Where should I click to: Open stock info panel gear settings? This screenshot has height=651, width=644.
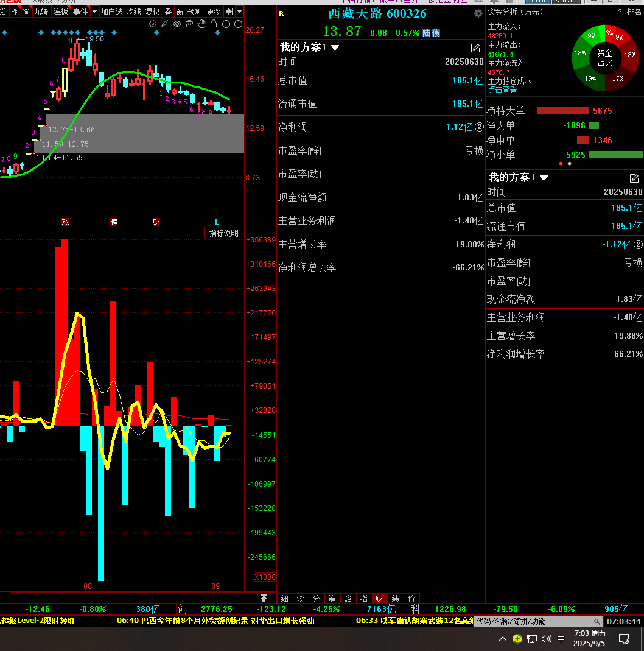pos(478,13)
